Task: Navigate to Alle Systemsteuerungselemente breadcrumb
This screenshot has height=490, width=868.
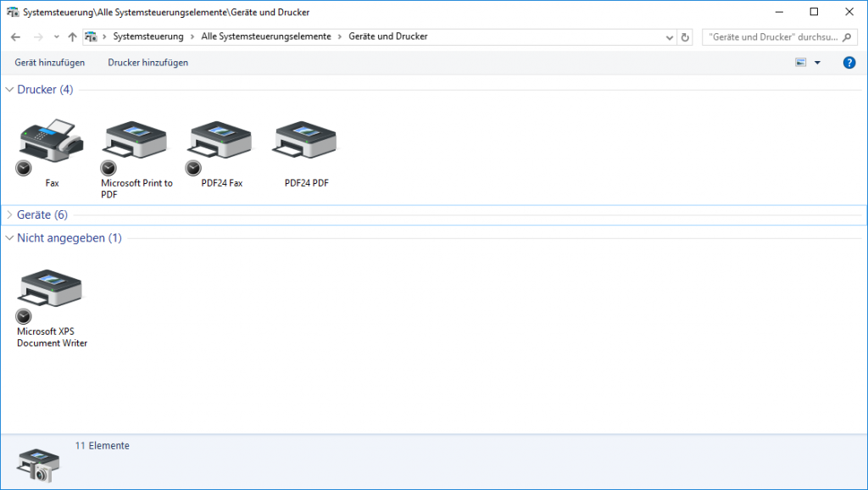Action: 265,36
